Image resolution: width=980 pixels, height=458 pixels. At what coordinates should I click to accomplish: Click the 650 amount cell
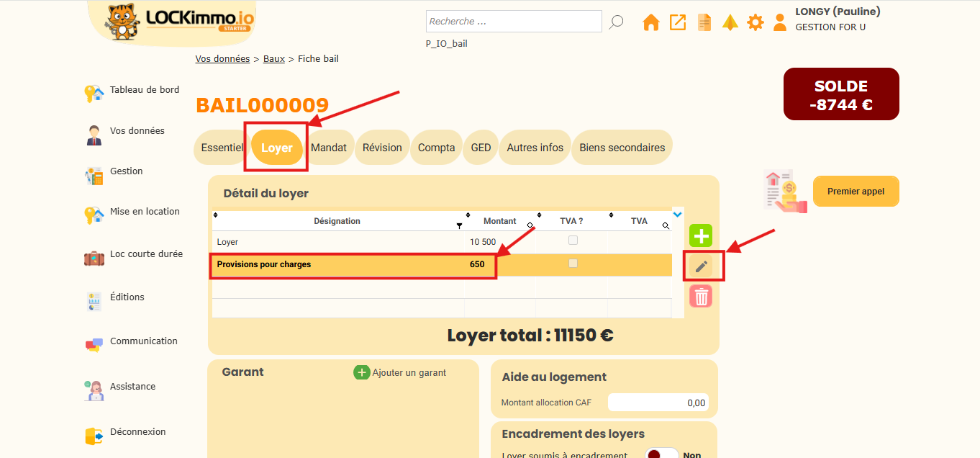(477, 264)
